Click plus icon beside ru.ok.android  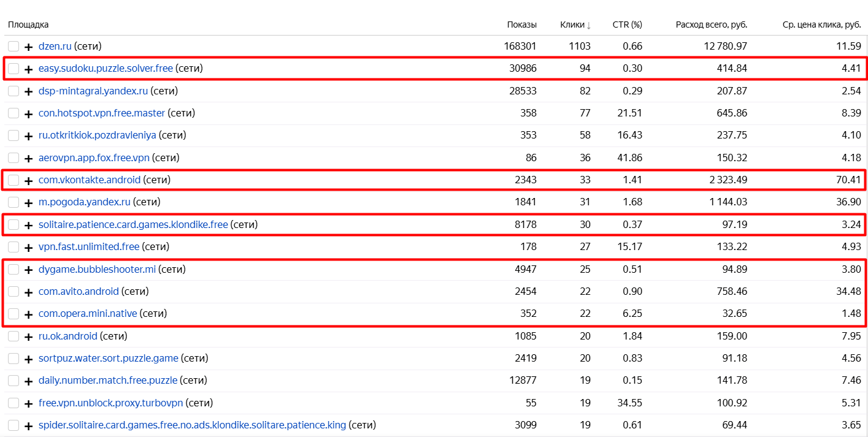tap(28, 336)
